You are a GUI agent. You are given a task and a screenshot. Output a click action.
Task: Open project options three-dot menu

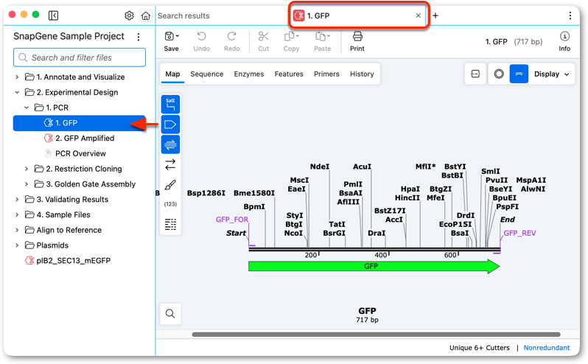(x=139, y=37)
